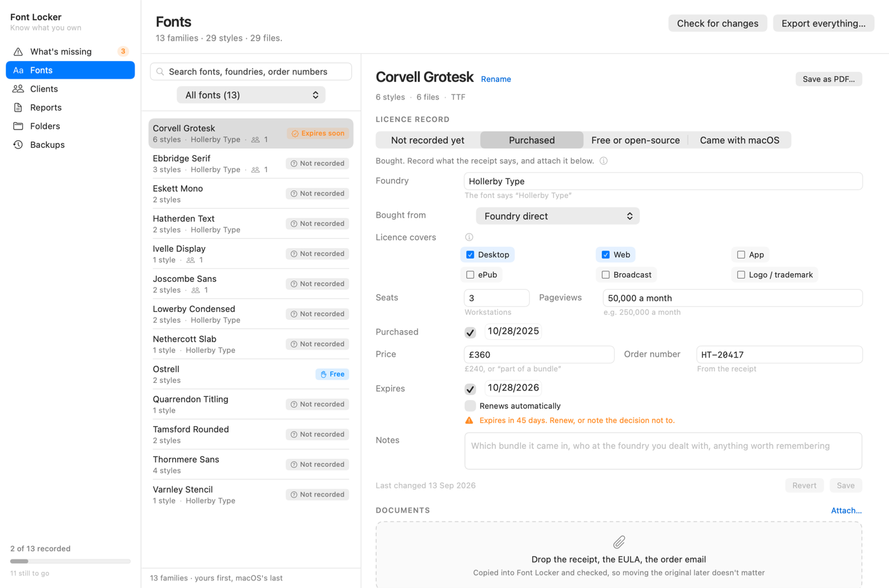Open the All fonts (13) filter dropdown
Screen dimensions: 889x588
tap(251, 95)
